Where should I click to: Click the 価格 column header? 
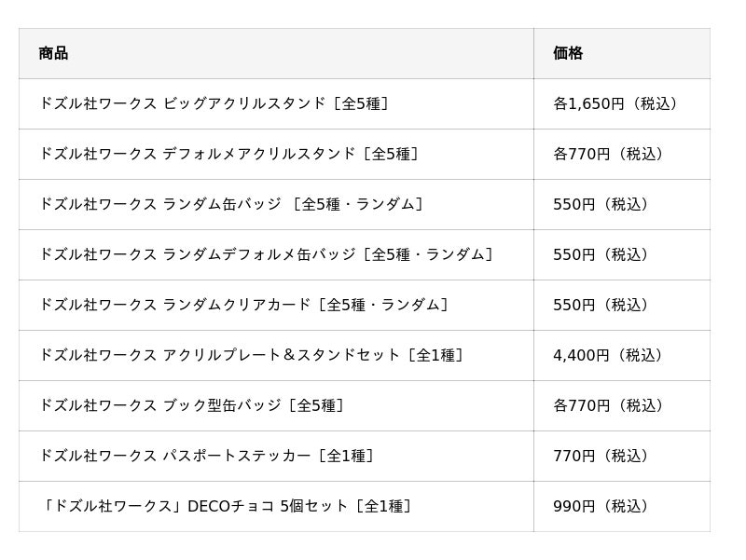click(568, 53)
